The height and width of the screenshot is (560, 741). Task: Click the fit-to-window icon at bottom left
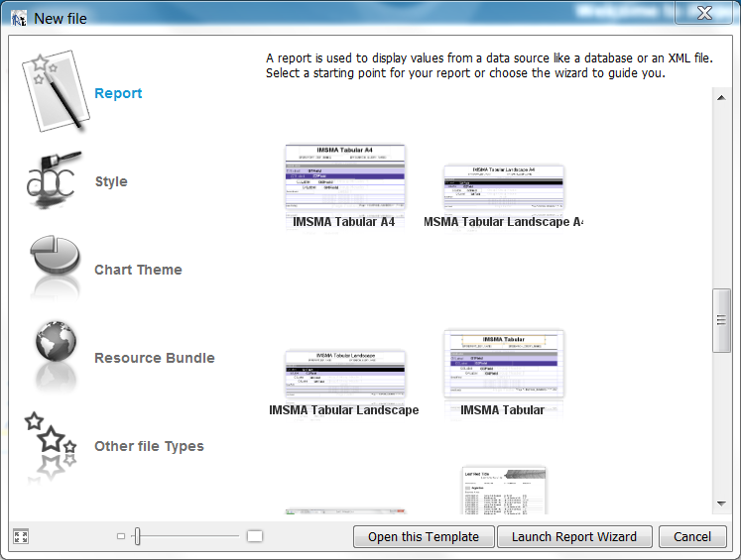(21, 536)
